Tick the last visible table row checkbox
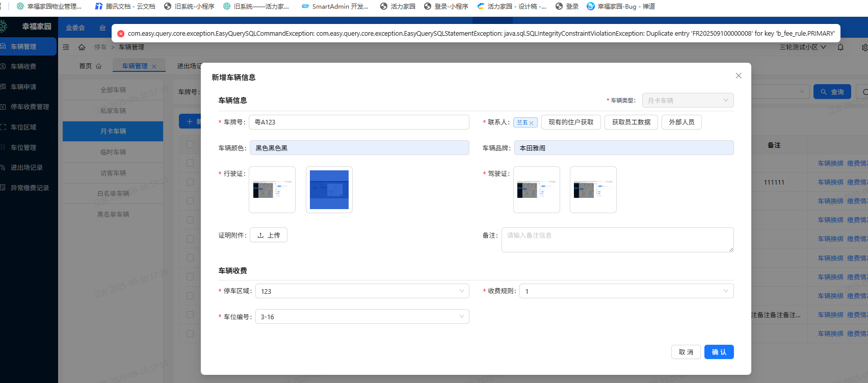The height and width of the screenshot is (383, 868). tap(190, 334)
